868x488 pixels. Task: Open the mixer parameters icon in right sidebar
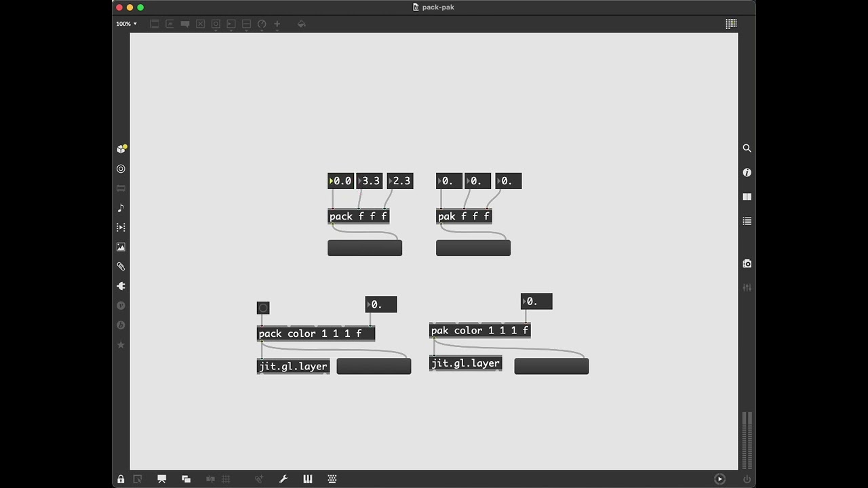coord(747,288)
